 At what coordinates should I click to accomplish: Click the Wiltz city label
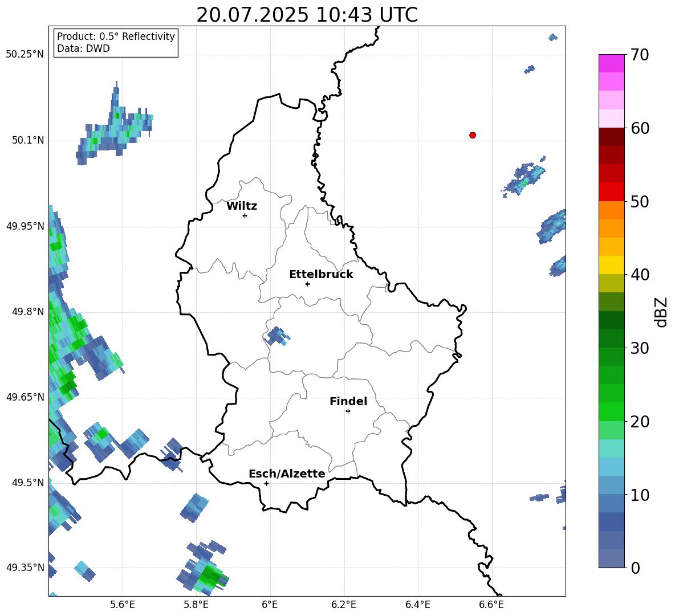coord(242,206)
